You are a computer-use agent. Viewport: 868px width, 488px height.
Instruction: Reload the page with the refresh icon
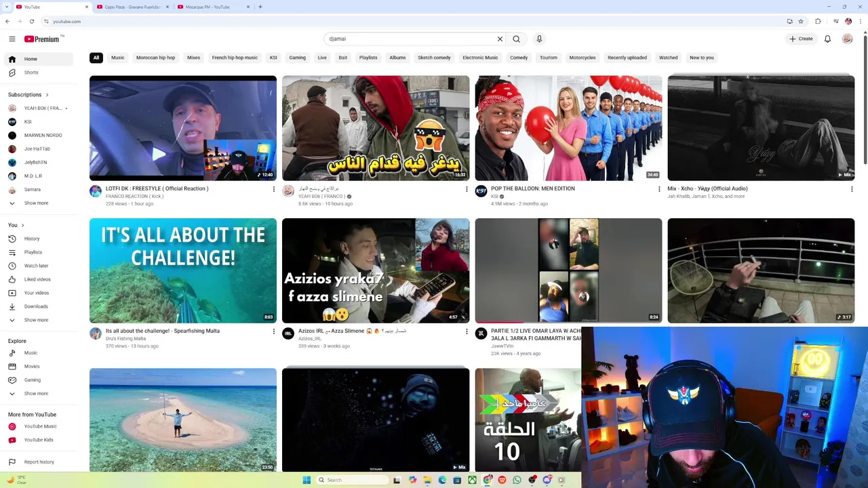click(31, 21)
